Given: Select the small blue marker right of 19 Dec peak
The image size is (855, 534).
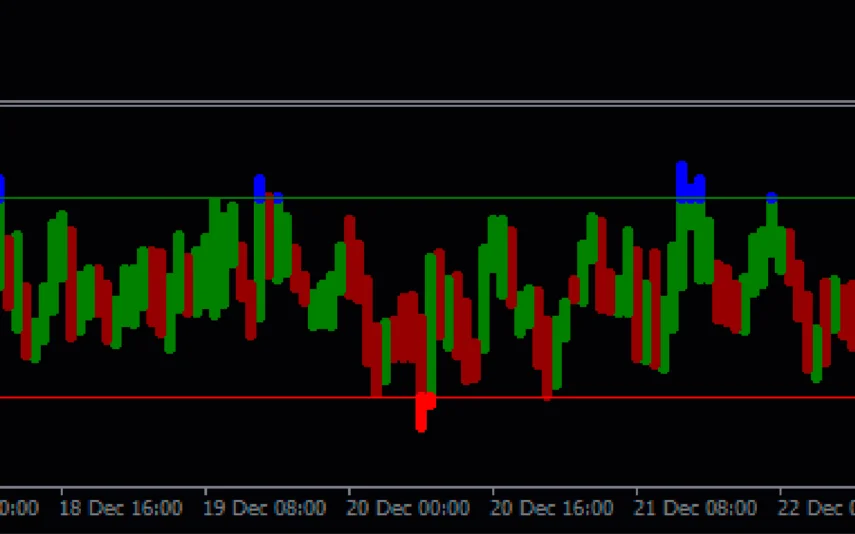Looking at the screenshot, I should (277, 200).
